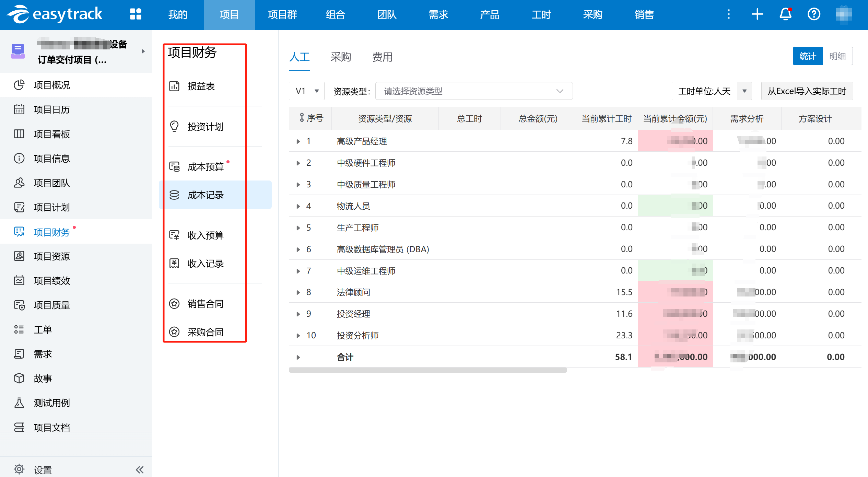Open the 资源类型 dropdown
868x477 pixels.
click(x=473, y=91)
